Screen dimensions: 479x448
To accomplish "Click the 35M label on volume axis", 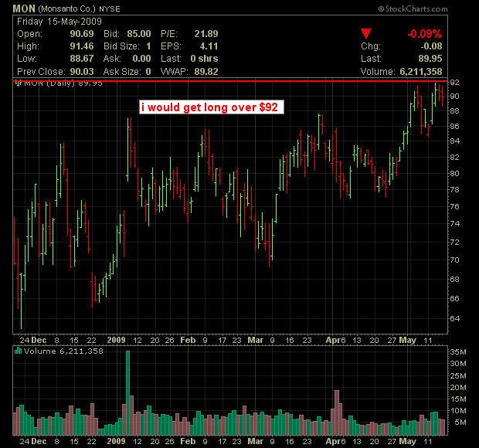I will point(459,354).
